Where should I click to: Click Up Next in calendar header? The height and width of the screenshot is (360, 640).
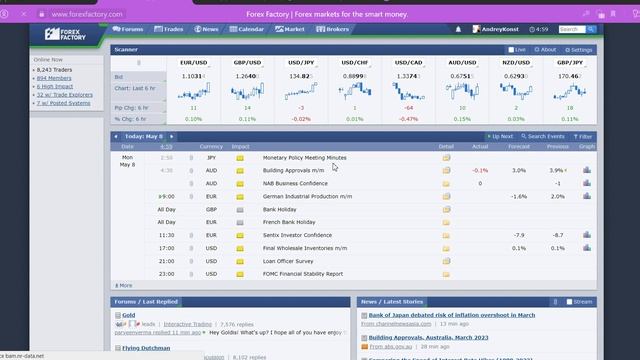pyautogui.click(x=500, y=137)
